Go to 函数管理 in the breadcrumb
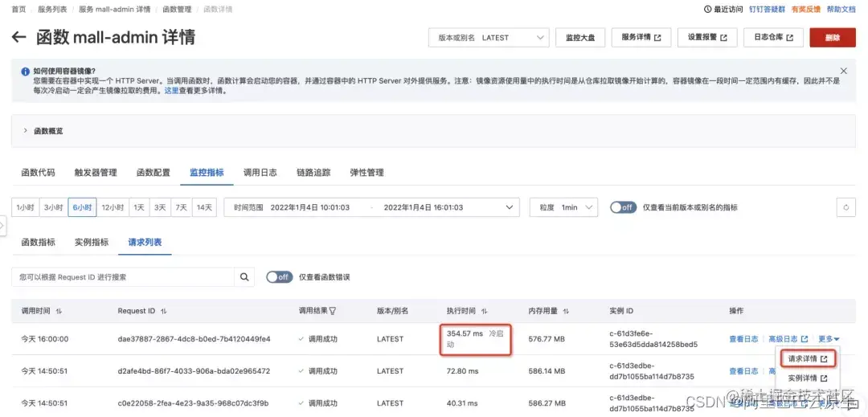This screenshot has height=417, width=868. [177, 10]
